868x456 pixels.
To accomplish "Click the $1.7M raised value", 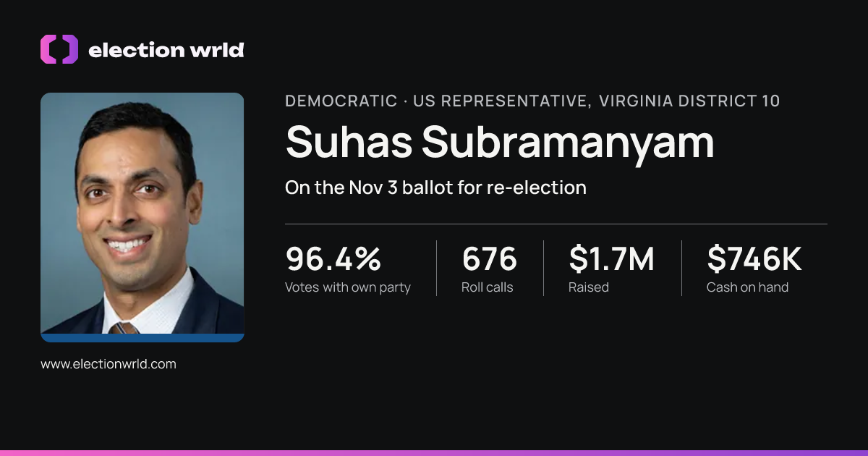I will 611,259.
